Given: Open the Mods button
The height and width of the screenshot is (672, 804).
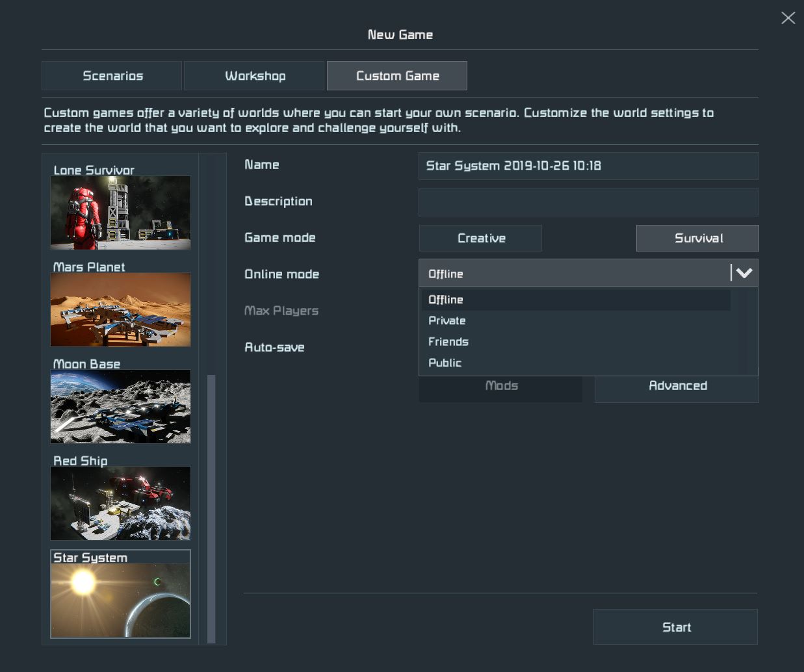Looking at the screenshot, I should [x=501, y=388].
